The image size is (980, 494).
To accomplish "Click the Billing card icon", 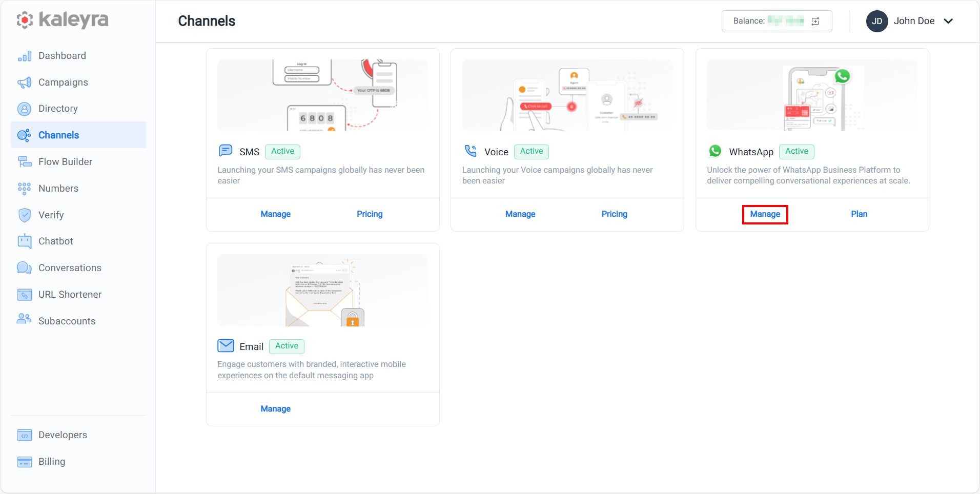I will coord(25,462).
